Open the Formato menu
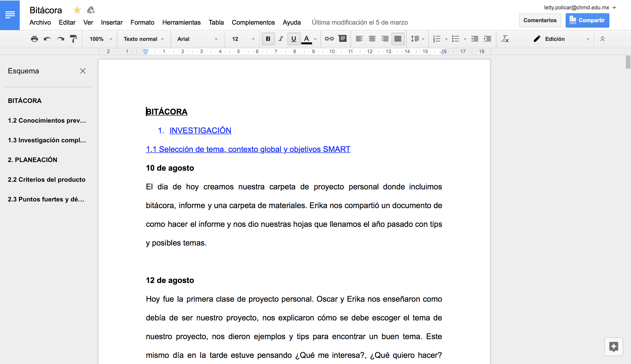Screen dimensions: 631x364 point(142,22)
